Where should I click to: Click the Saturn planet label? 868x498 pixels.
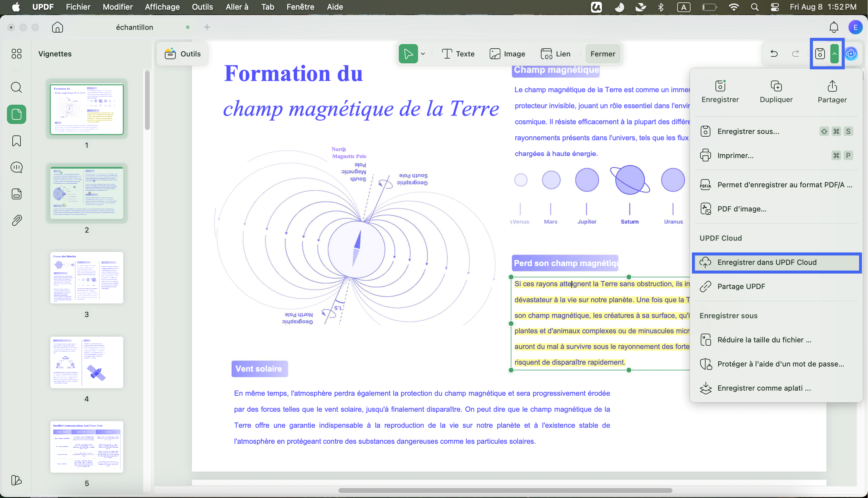click(x=630, y=222)
